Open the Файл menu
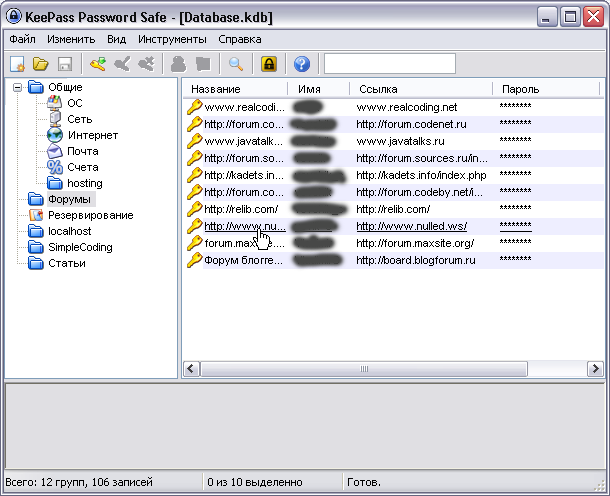The height and width of the screenshot is (496, 610). pos(22,39)
